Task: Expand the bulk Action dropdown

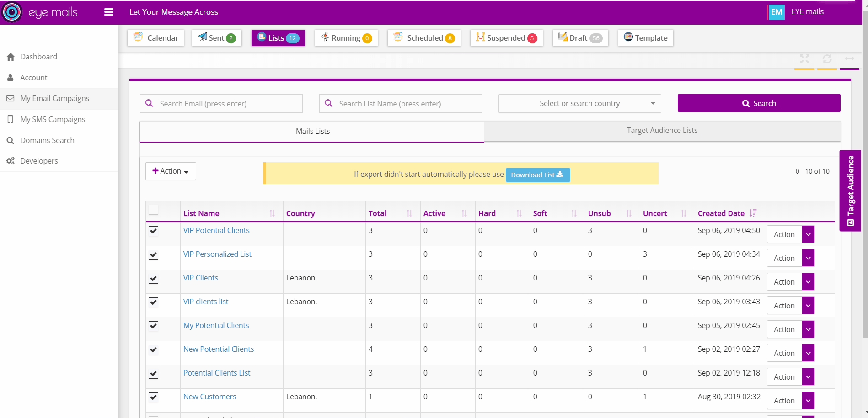Action: 171,171
